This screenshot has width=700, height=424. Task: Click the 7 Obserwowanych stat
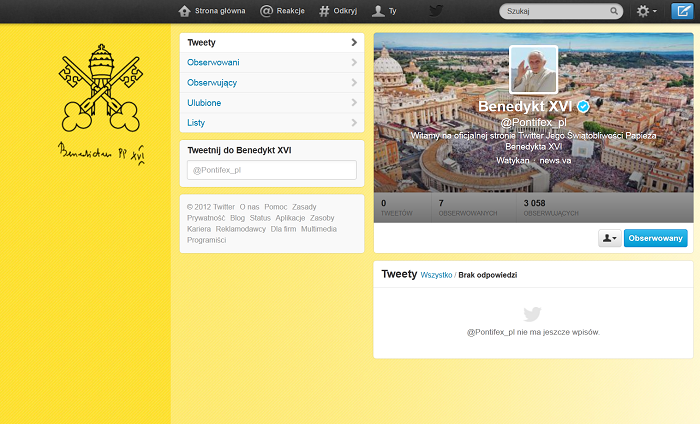tap(468, 208)
